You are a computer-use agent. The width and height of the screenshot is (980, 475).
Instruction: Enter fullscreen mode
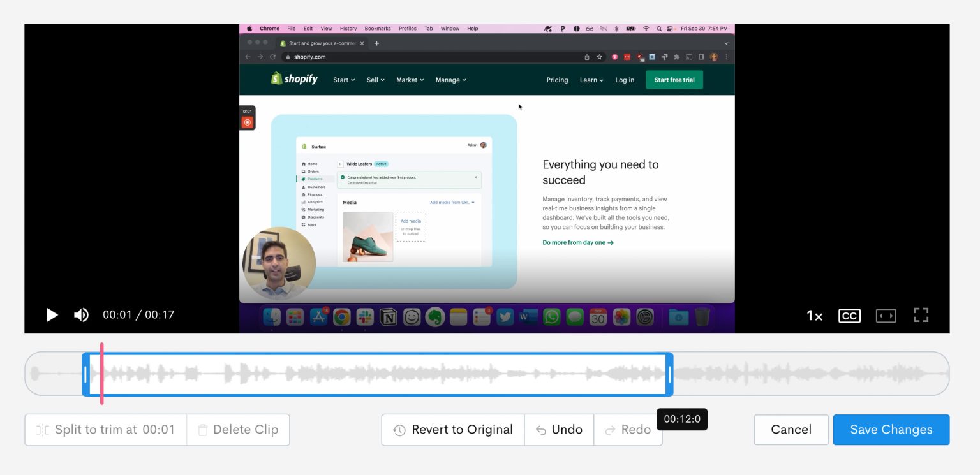pyautogui.click(x=921, y=314)
